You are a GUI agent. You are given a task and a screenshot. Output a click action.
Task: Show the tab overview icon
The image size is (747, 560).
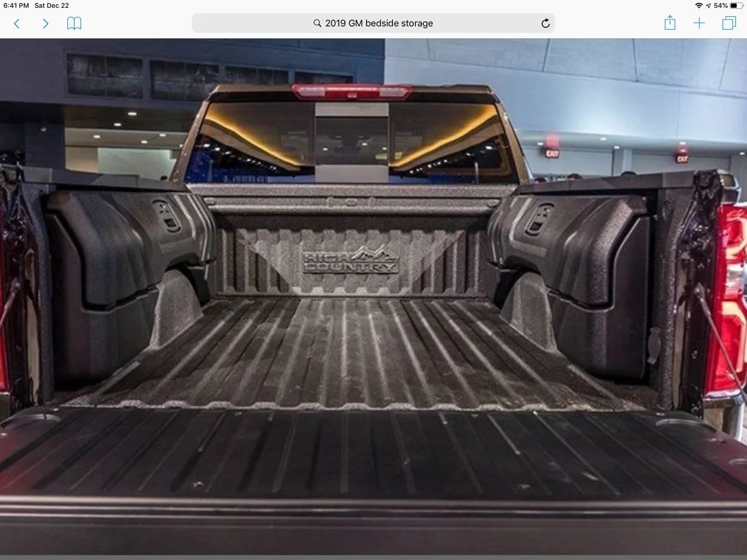pos(729,23)
